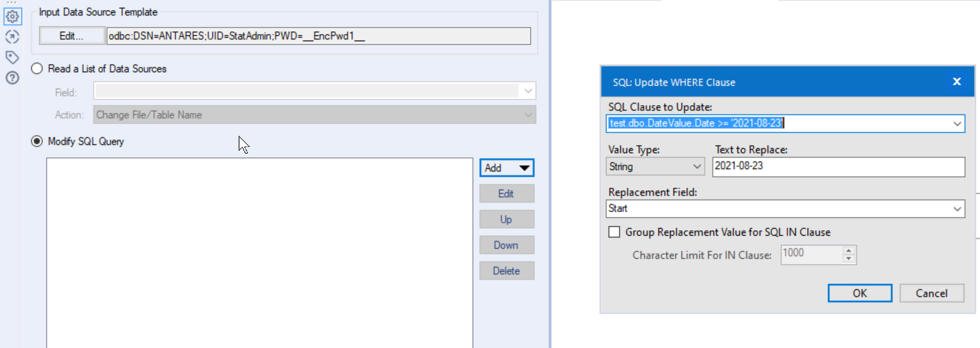Click Cancel in the WHERE Clause dialog
Image resolution: width=980 pixels, height=348 pixels.
pos(932,293)
